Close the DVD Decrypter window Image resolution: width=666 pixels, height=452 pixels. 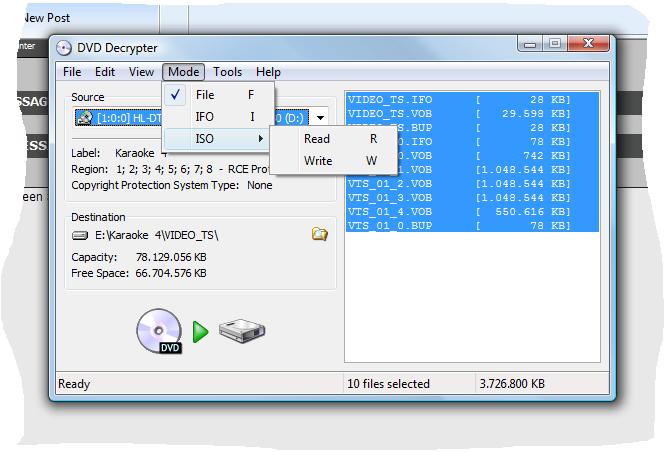[x=588, y=44]
